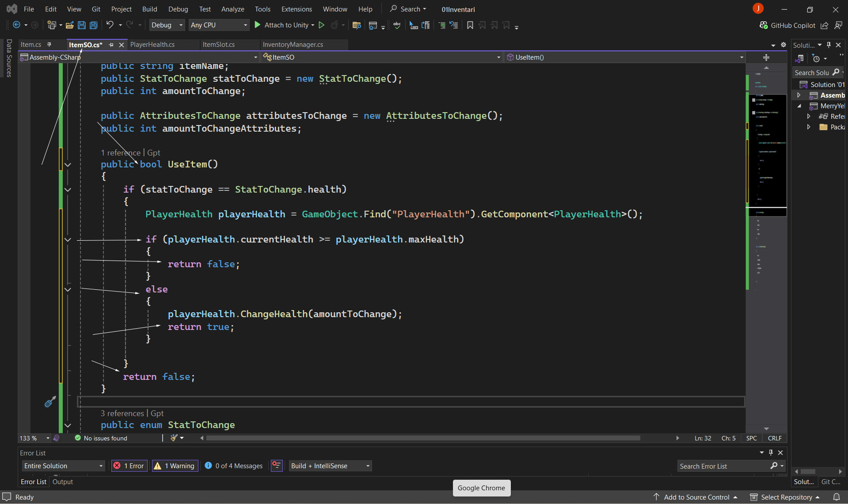
Task: Toggle the 1 Error filter button
Action: coord(129,466)
